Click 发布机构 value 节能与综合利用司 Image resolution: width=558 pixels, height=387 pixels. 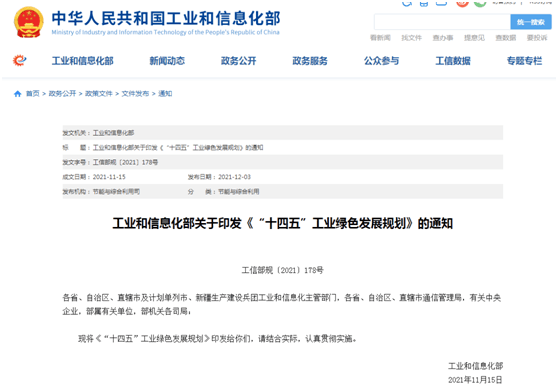coord(116,192)
